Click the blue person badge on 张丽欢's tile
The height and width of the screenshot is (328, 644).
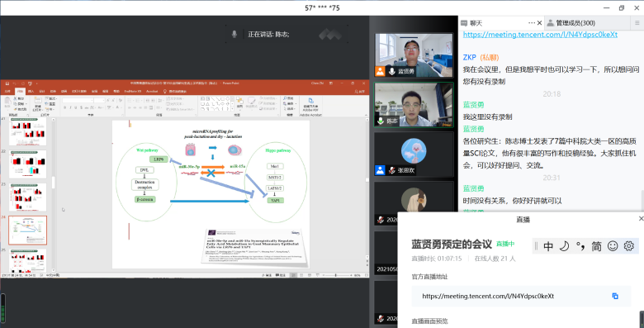380,170
